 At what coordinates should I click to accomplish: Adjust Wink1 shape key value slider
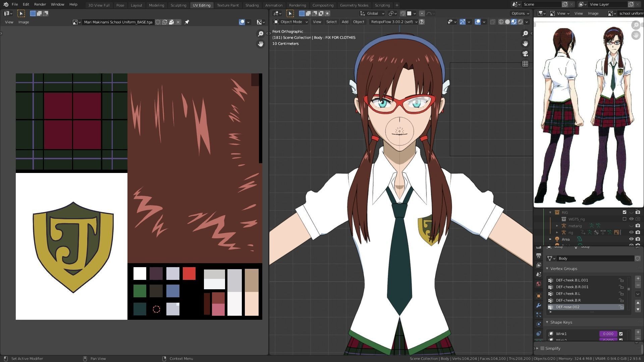pyautogui.click(x=608, y=334)
